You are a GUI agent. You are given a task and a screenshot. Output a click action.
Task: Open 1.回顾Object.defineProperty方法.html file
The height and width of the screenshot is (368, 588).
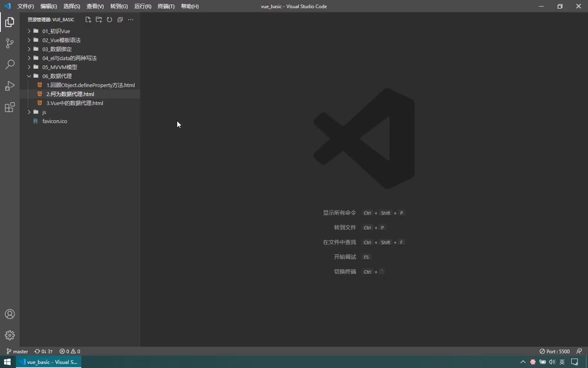(80, 85)
